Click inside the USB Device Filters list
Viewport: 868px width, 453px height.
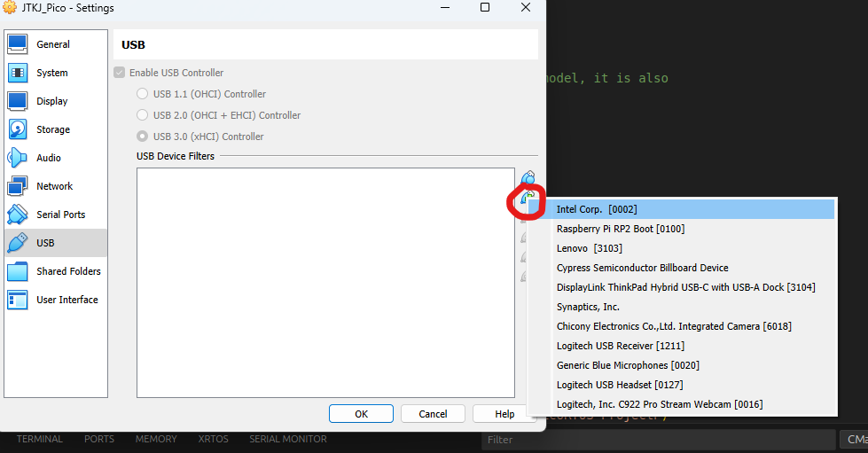(325, 283)
